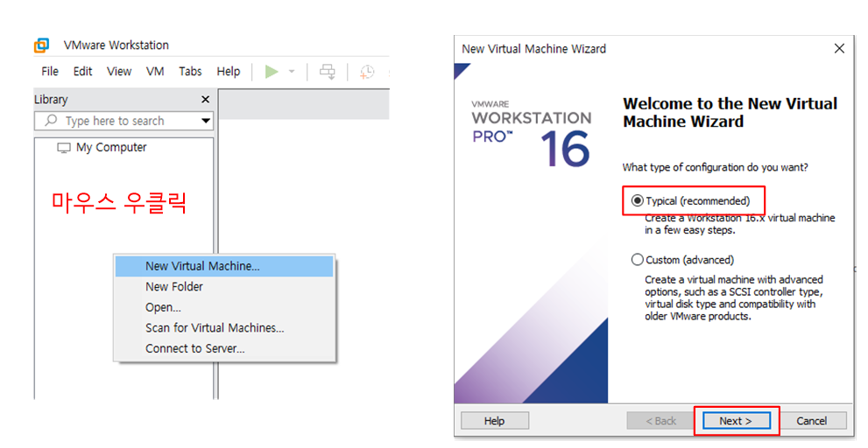The width and height of the screenshot is (868, 448).
Task: Choose Scan for Virtual Machines... entry
Action: tap(224, 327)
